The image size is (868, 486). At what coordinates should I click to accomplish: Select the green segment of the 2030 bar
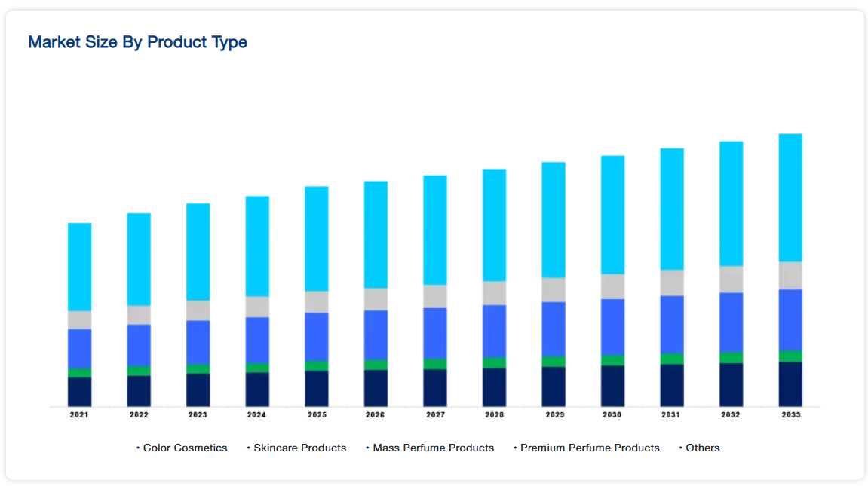click(612, 360)
